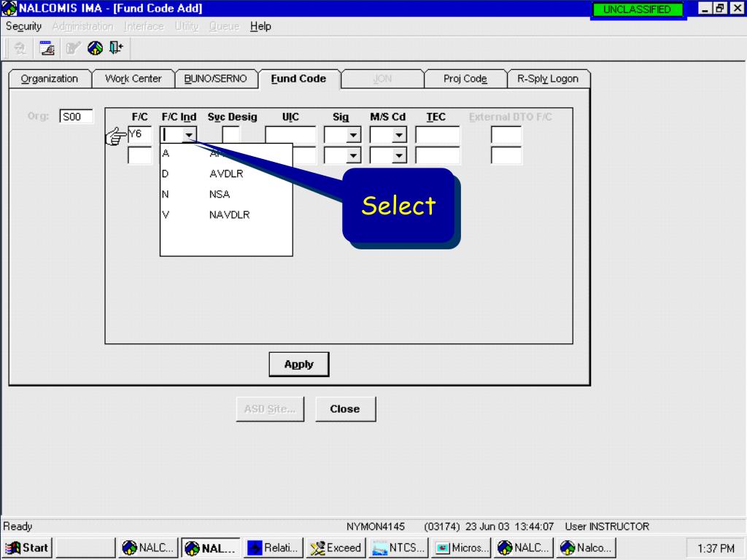
Task: Switch to the NALC... taskbar button beside Start
Action: coord(149,548)
